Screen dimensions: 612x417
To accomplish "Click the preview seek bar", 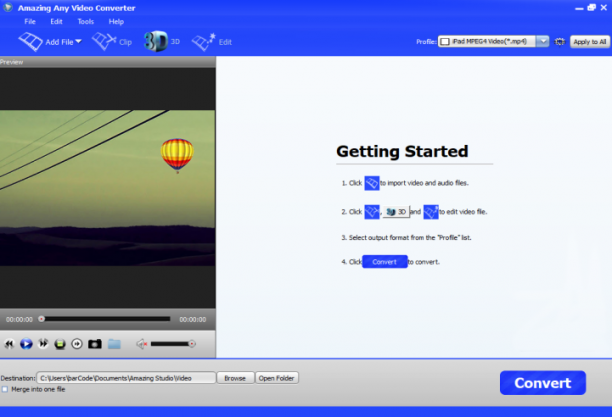I will [105, 319].
